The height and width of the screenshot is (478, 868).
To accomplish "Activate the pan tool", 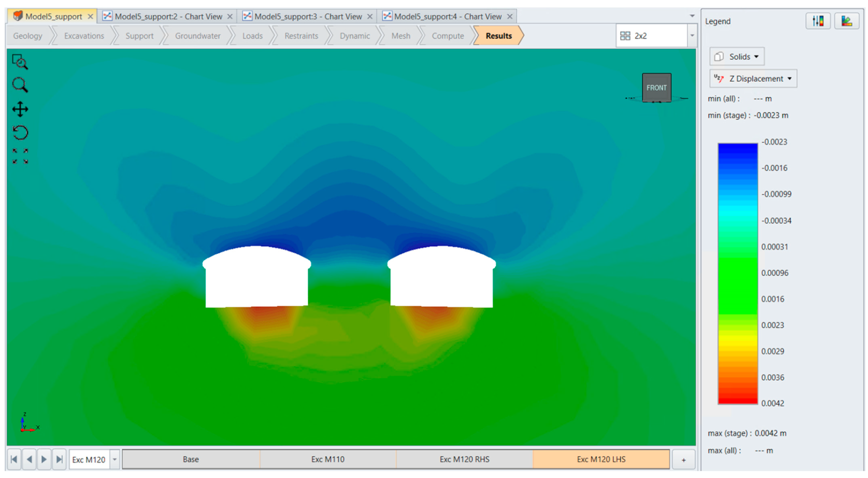I will (20, 109).
